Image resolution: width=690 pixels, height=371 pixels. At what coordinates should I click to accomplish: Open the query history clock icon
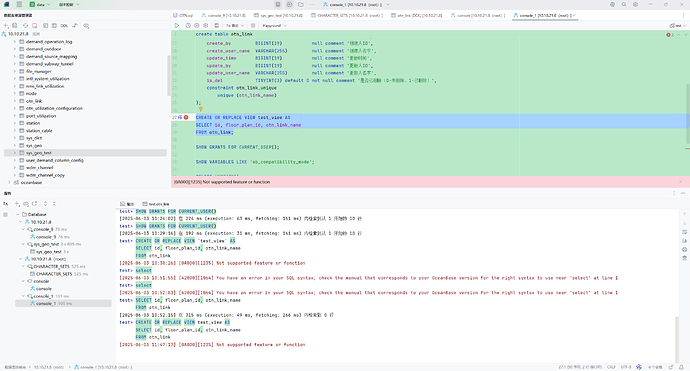[188, 26]
